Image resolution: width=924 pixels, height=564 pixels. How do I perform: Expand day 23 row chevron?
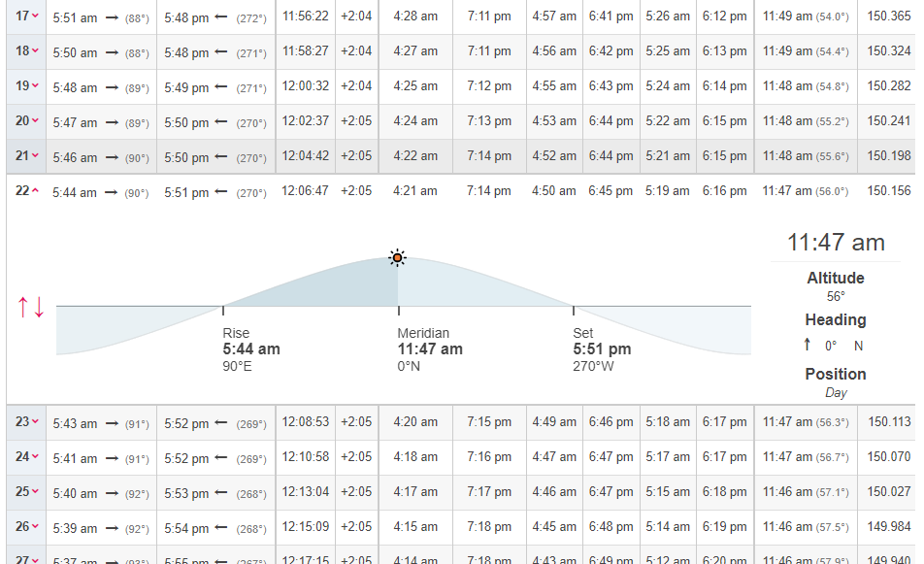pos(35,421)
